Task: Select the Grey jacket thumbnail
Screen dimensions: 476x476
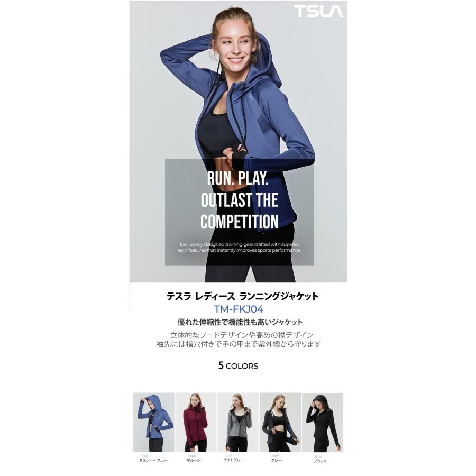Action: click(x=280, y=422)
